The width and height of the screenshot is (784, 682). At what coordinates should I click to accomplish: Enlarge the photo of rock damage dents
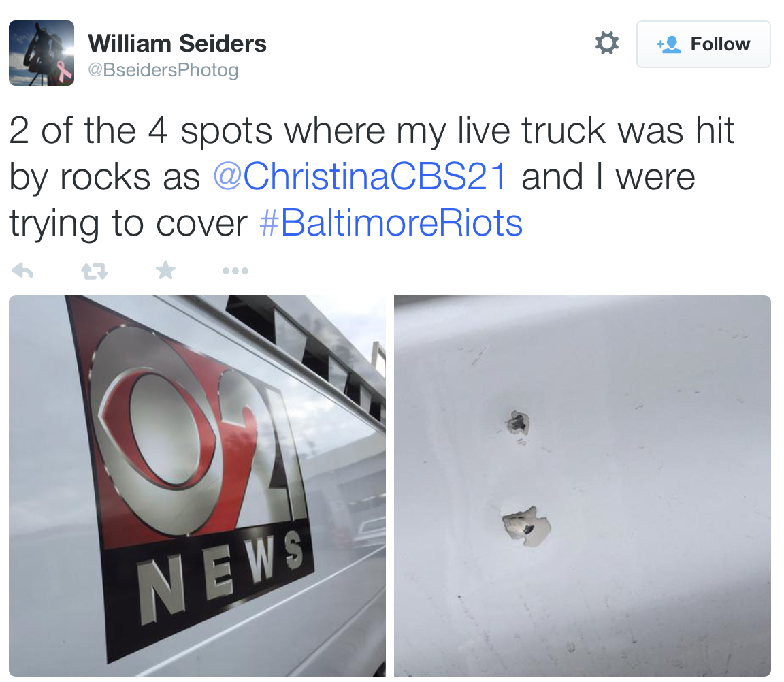(583, 485)
